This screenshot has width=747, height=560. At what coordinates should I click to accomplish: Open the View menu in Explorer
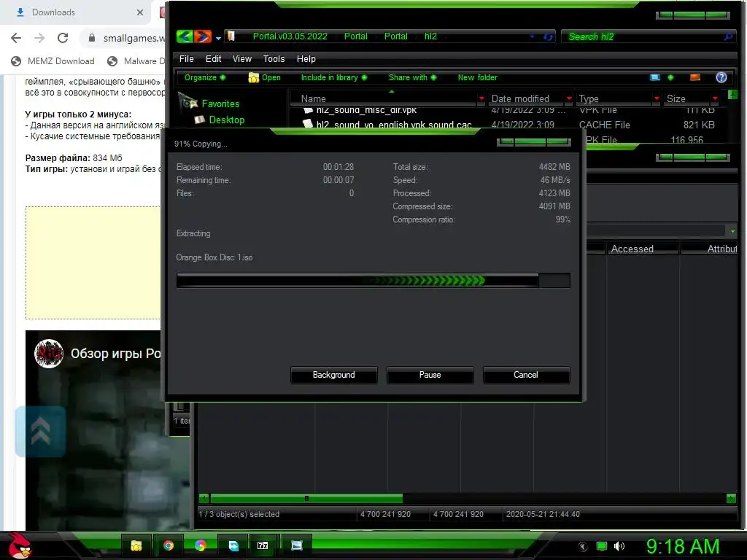[x=242, y=58]
